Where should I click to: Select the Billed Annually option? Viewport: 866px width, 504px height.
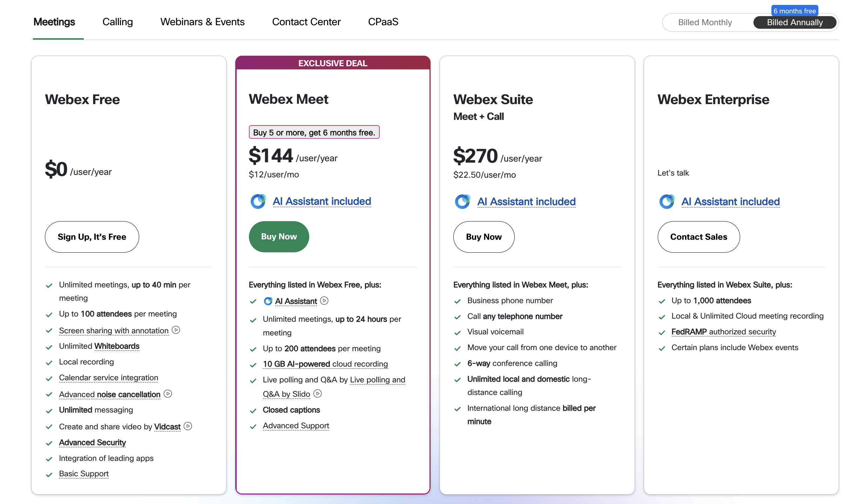[794, 22]
